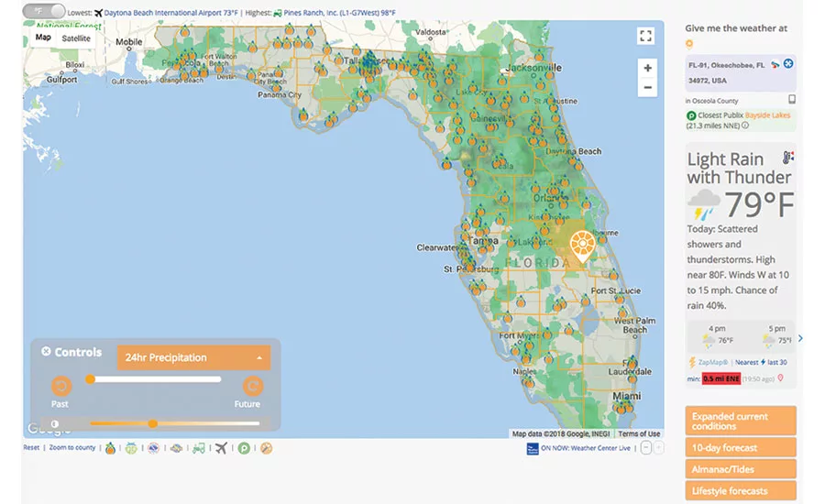Switch to the Satellite view tab
Viewport: 825px width, 504px height.
click(76, 38)
